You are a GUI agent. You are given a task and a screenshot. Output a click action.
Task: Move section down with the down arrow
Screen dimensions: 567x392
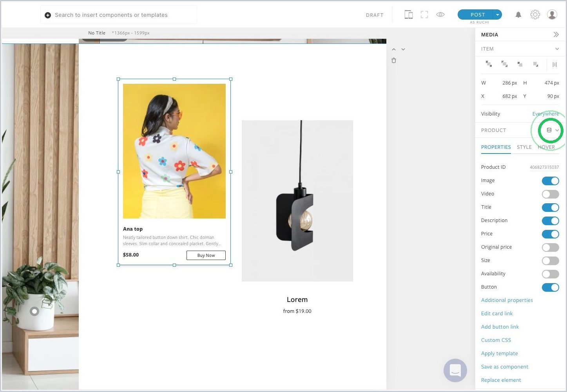click(x=403, y=49)
